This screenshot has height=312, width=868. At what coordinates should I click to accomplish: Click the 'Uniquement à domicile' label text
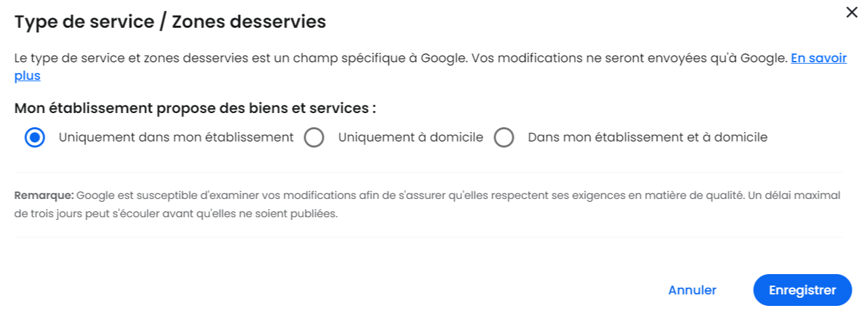point(410,137)
